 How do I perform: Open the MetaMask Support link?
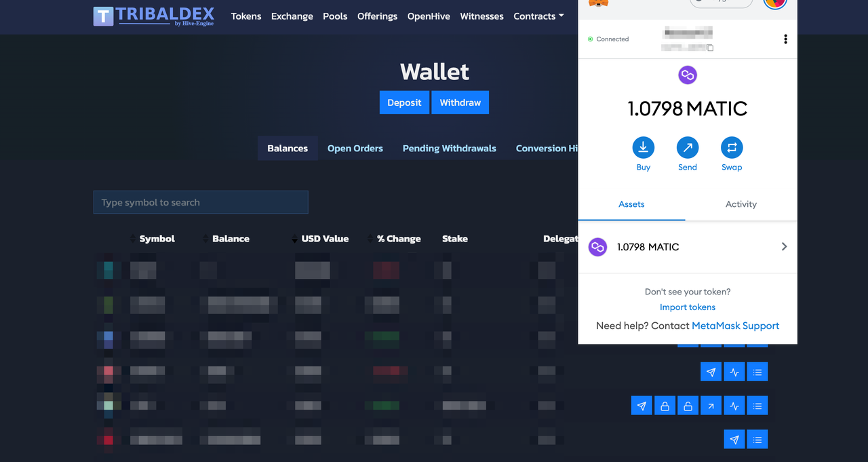(x=736, y=326)
